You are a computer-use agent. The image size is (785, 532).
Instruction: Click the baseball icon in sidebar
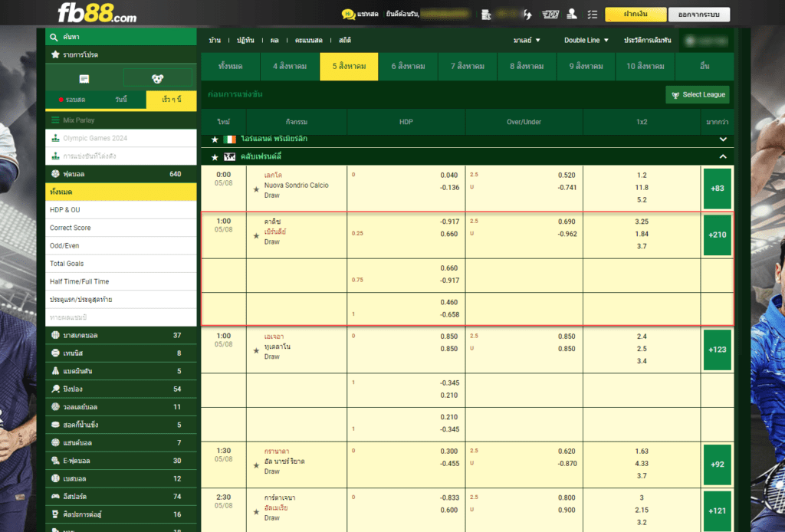pos(55,478)
